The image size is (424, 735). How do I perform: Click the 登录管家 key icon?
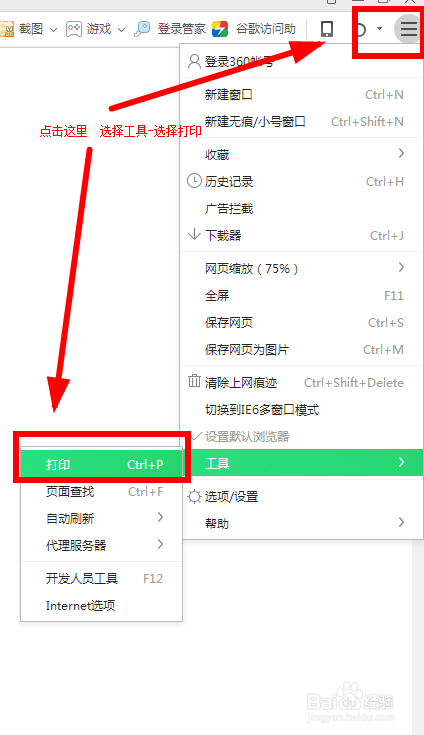pos(142,29)
